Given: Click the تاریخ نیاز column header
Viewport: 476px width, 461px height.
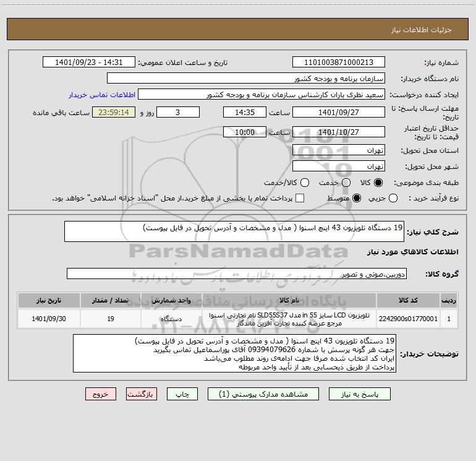Looking at the screenshot, I should point(49,300).
